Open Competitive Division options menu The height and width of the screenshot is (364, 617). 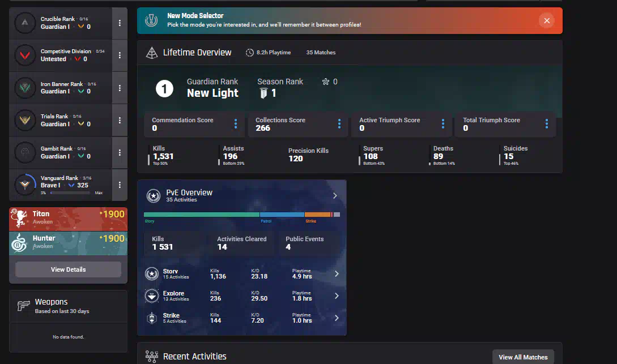120,55
